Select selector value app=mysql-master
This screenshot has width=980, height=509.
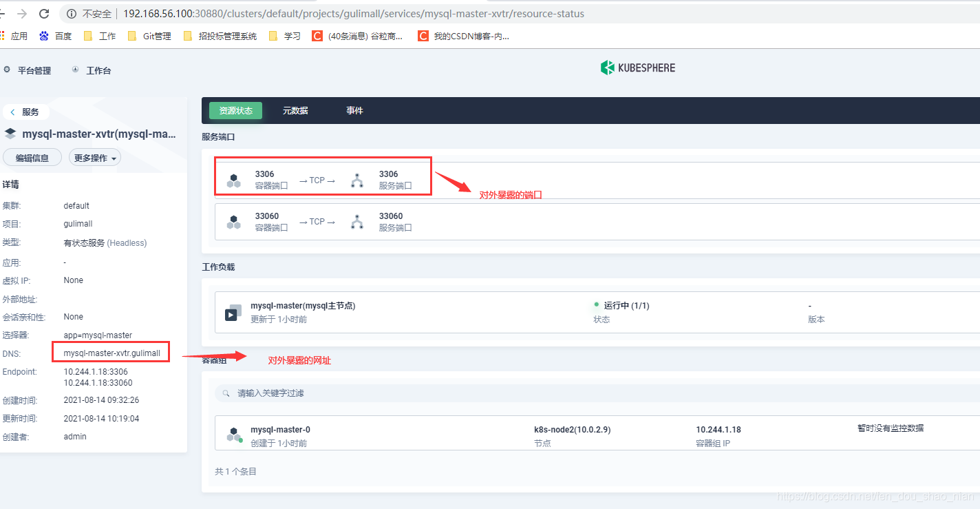[x=98, y=335]
